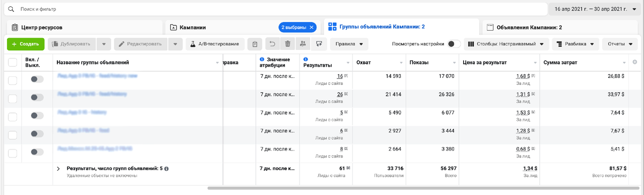Image resolution: width=644 pixels, height=195 pixels.
Task: Switch to the Центр ресурсов tab
Action: [84, 27]
